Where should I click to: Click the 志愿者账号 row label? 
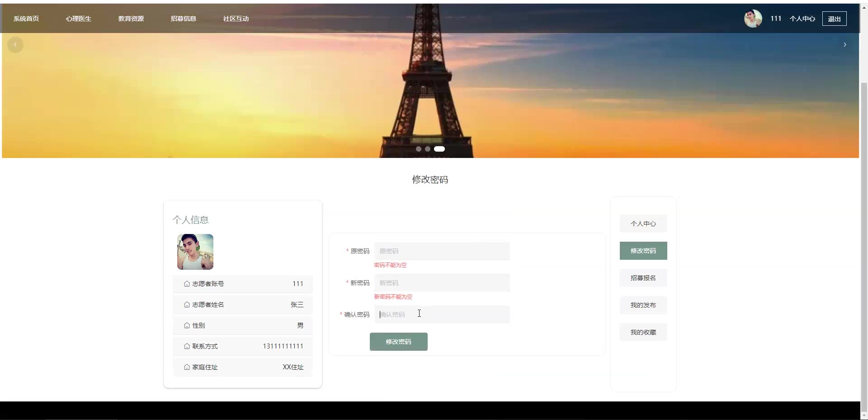(x=208, y=284)
